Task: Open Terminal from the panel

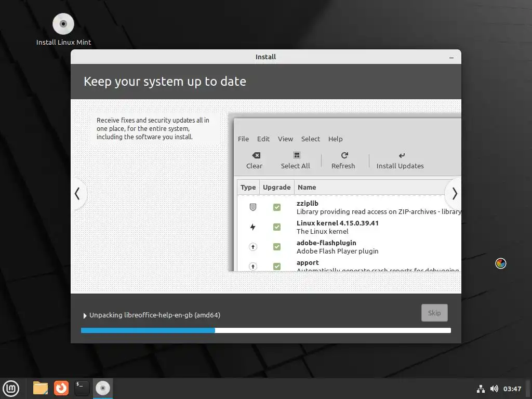Action: click(x=82, y=388)
